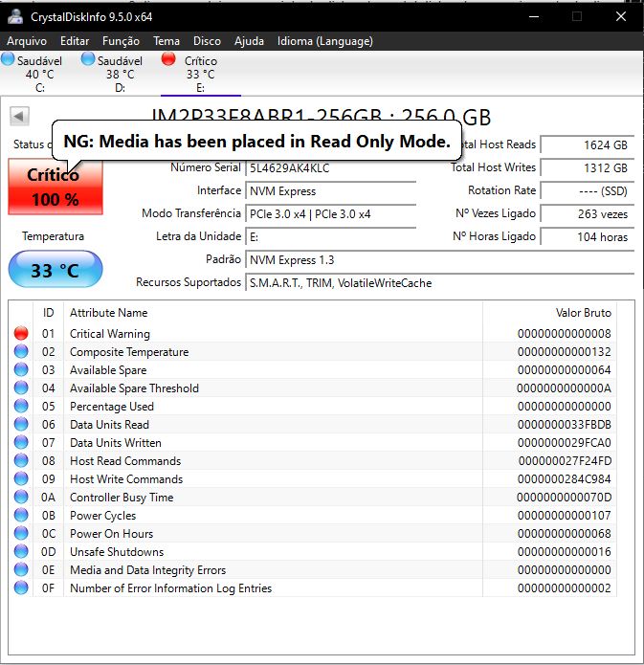Click the Modo Transferência field PCIe 3.0 x4

pyautogui.click(x=330, y=213)
